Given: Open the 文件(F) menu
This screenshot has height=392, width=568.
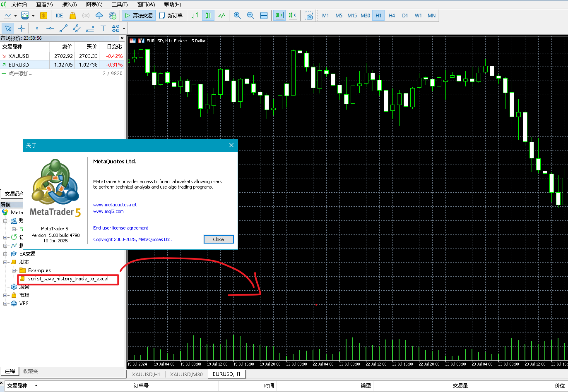Looking at the screenshot, I should [19, 5].
